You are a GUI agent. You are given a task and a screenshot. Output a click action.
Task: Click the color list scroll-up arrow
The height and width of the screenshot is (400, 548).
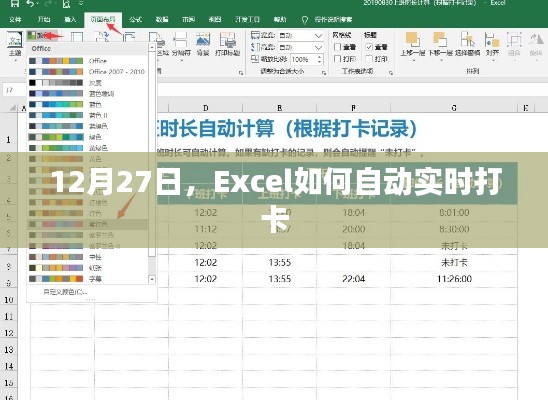(x=152, y=47)
